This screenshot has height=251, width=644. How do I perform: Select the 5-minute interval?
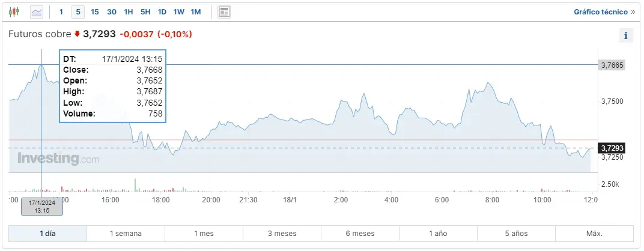pyautogui.click(x=77, y=11)
